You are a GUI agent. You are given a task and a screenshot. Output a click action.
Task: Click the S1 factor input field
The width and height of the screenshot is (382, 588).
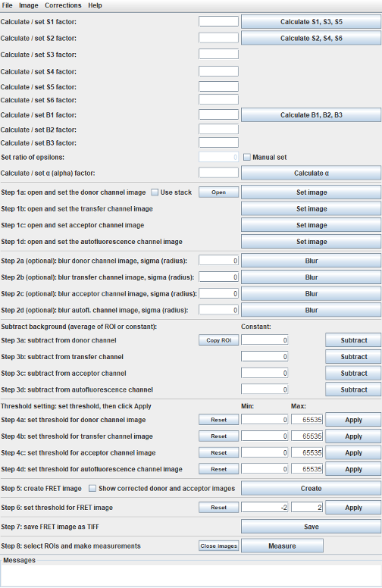(218, 21)
